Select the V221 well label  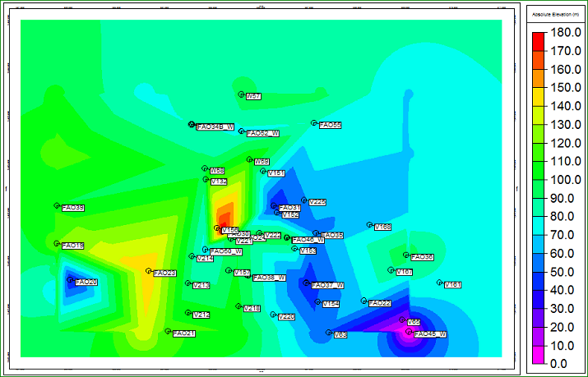tap(244, 241)
